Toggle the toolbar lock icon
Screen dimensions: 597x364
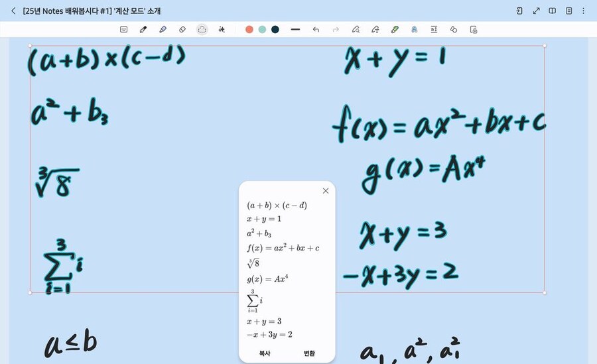(x=473, y=29)
